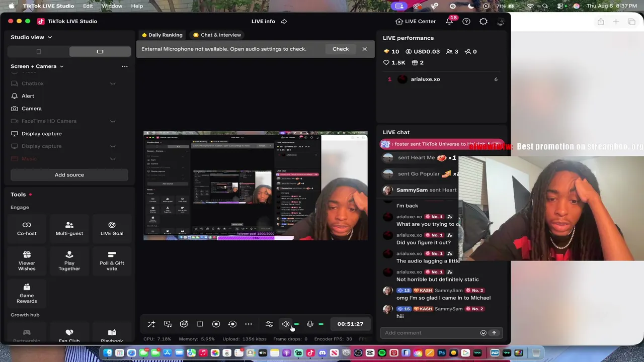Show the hidden FaceTime HD Camera source
Image resolution: width=644 pixels, height=362 pixels.
113,121
